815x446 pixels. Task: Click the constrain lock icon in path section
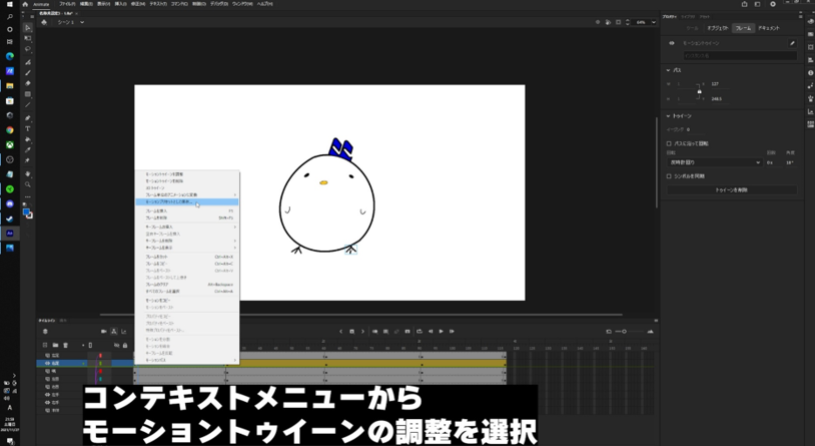tap(699, 91)
